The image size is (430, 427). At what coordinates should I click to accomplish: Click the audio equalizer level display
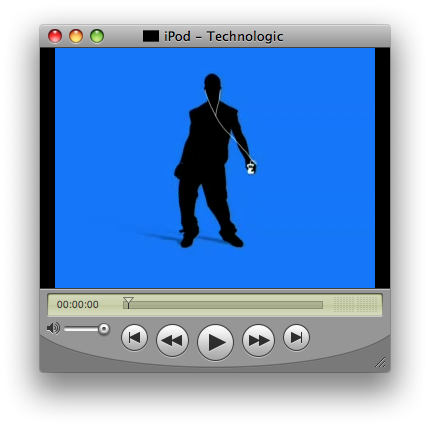[x=356, y=304]
